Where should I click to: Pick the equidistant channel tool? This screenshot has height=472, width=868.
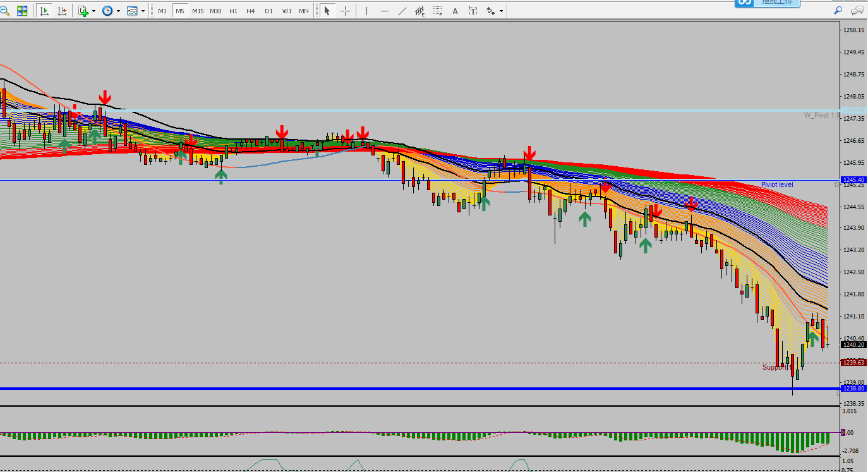click(419, 11)
